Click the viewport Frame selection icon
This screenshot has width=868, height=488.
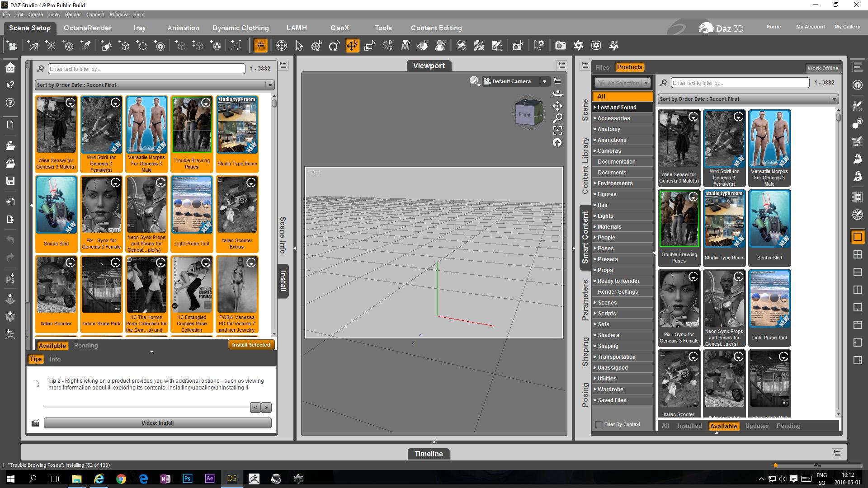coord(557,131)
